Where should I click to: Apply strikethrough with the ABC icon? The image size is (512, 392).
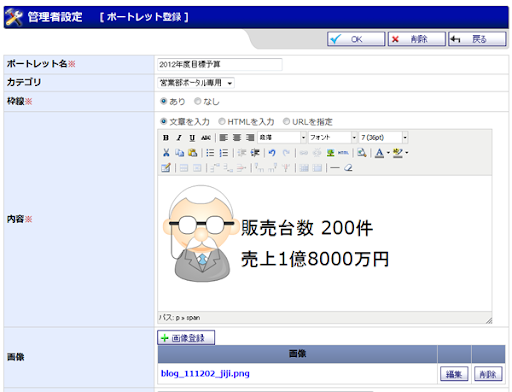point(206,138)
